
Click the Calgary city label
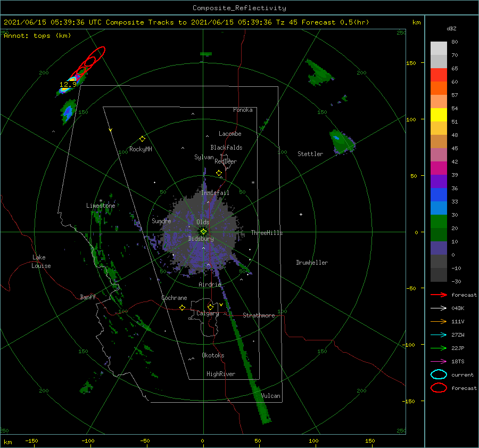208,313
